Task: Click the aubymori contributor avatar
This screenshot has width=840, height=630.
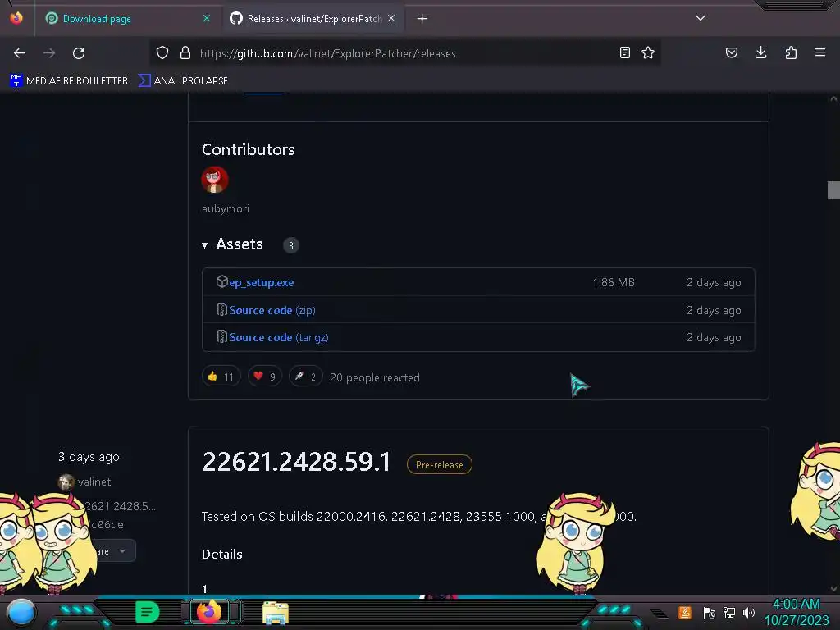Action: (x=215, y=180)
